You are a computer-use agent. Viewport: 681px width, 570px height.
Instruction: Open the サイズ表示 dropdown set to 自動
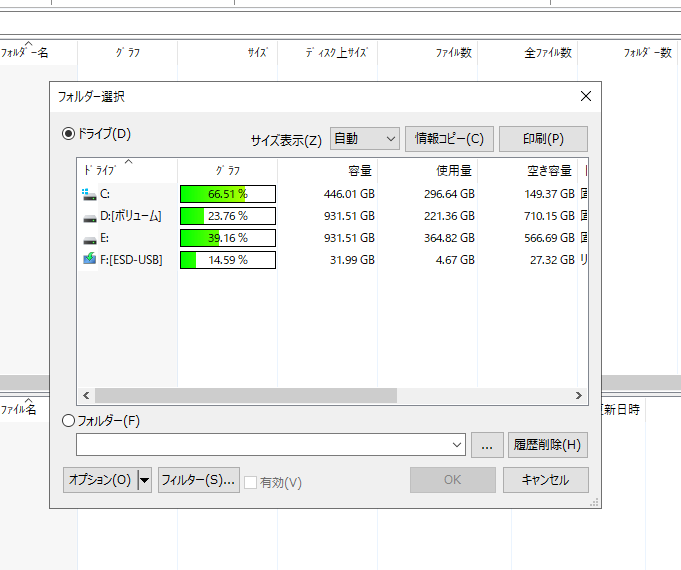coord(364,139)
